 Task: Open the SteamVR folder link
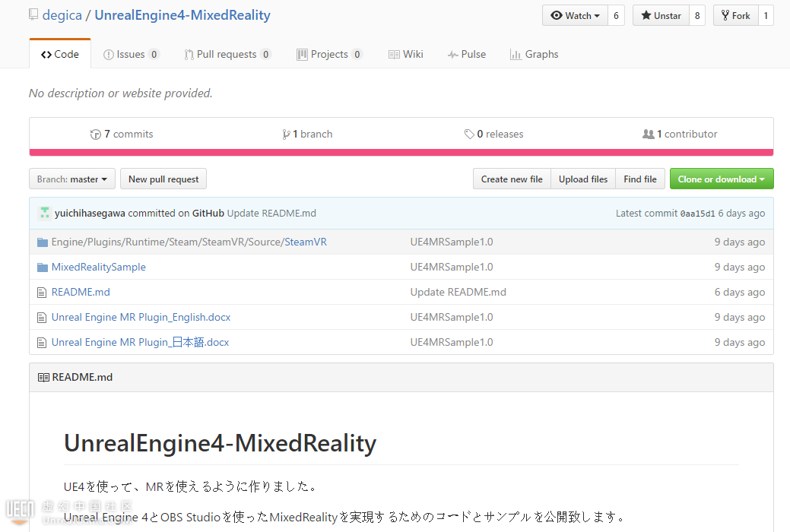tap(306, 242)
